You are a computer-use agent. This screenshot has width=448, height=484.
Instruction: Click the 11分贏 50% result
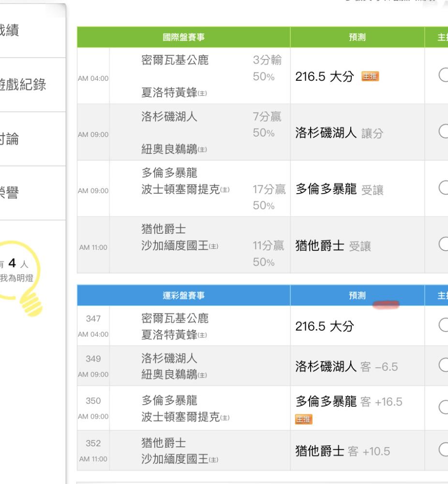tap(269, 254)
